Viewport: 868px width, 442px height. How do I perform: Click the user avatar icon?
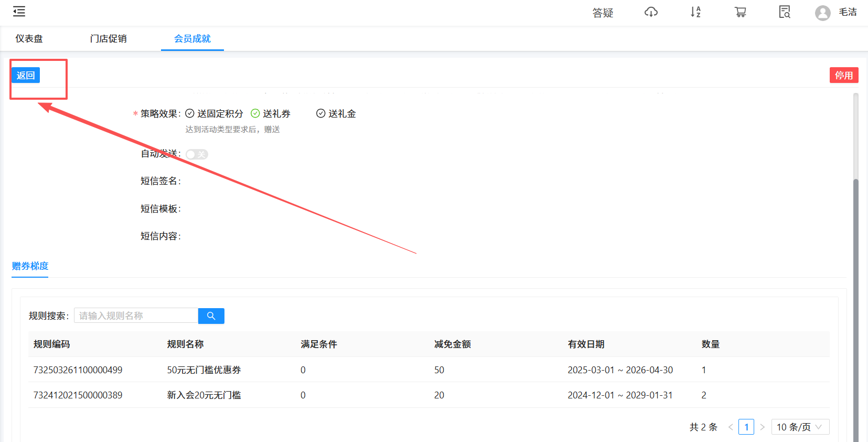822,13
